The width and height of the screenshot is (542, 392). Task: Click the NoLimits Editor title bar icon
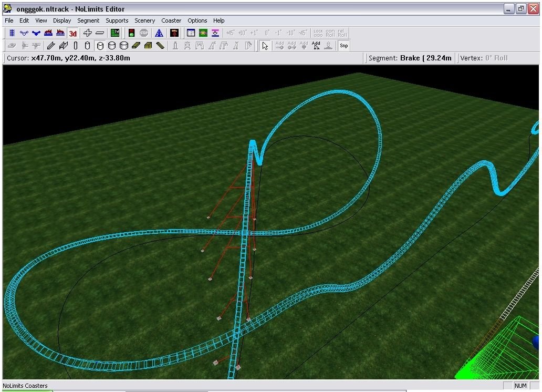(x=7, y=8)
